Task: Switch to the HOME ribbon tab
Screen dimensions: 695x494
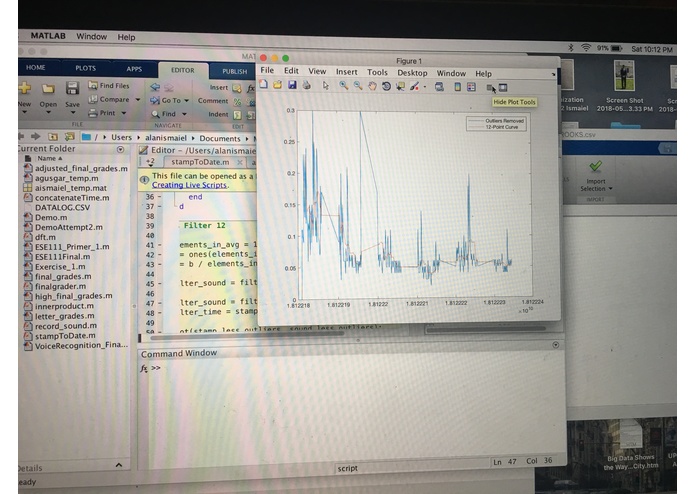Action: [35, 67]
